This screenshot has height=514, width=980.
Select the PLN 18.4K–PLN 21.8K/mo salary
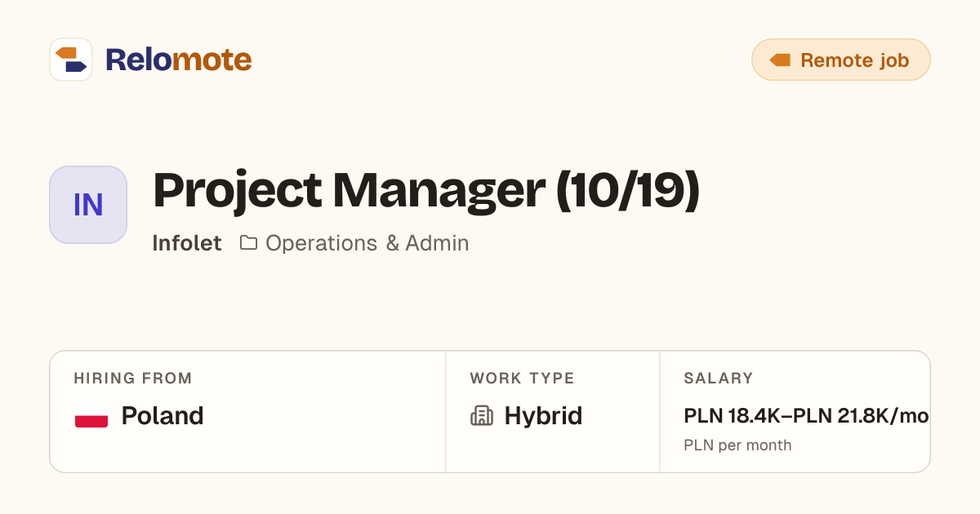point(806,416)
